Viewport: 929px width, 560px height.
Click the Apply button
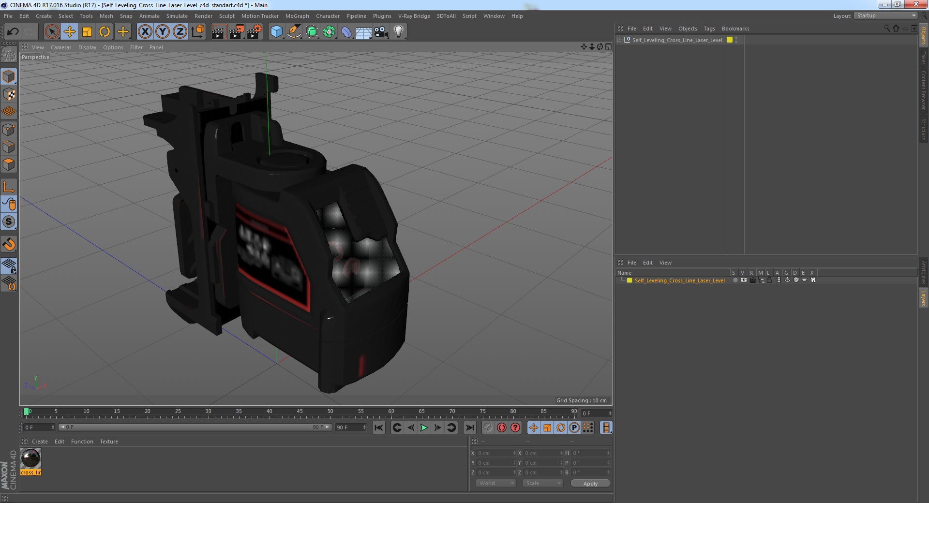[590, 483]
